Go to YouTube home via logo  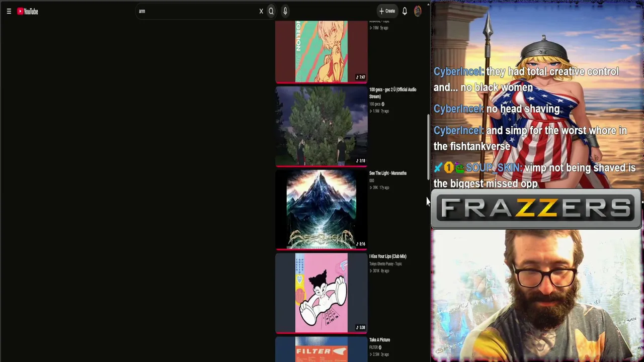[28, 11]
